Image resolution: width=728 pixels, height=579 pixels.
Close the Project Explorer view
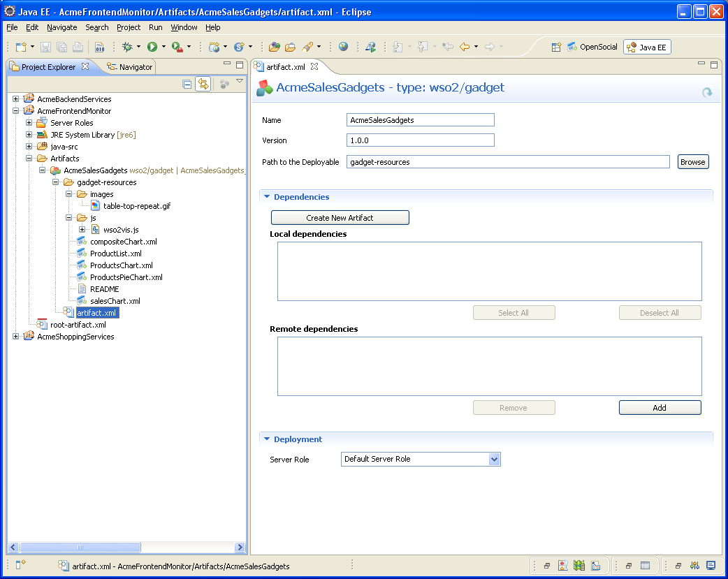[x=85, y=66]
